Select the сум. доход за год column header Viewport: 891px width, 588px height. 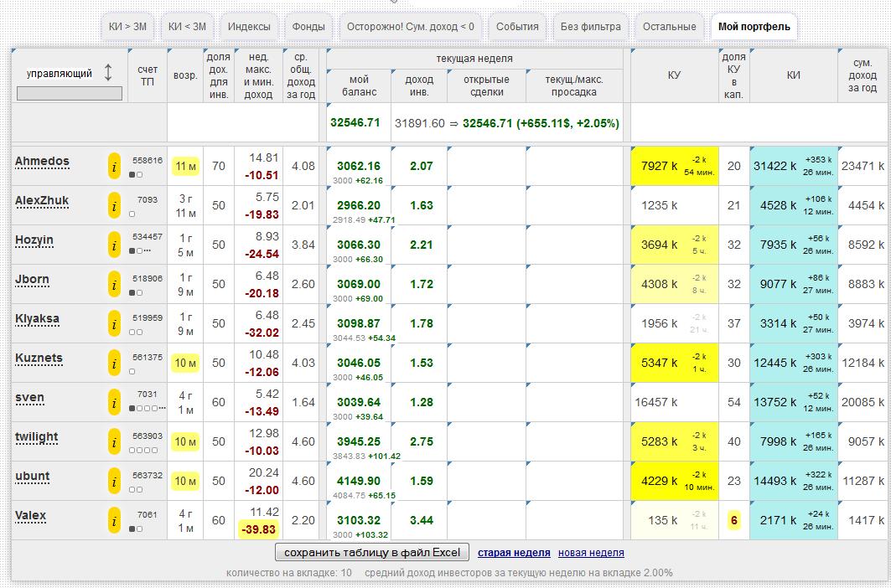click(x=863, y=75)
